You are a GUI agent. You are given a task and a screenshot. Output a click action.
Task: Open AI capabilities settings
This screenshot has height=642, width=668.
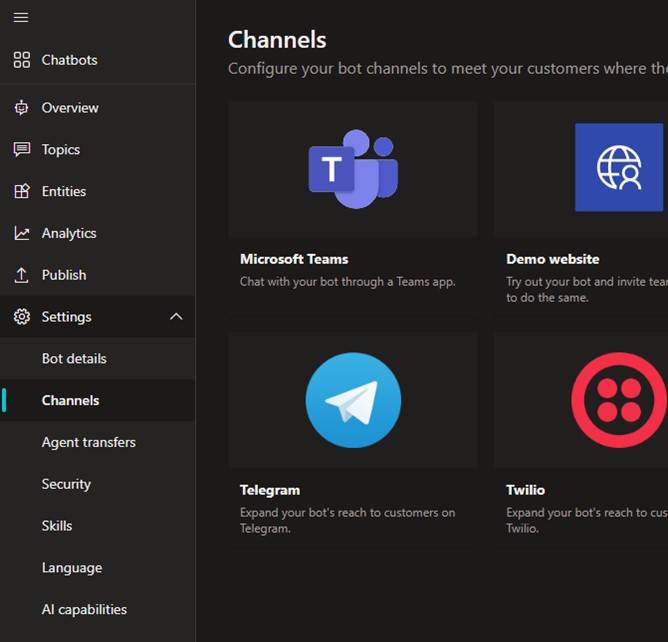tap(84, 610)
